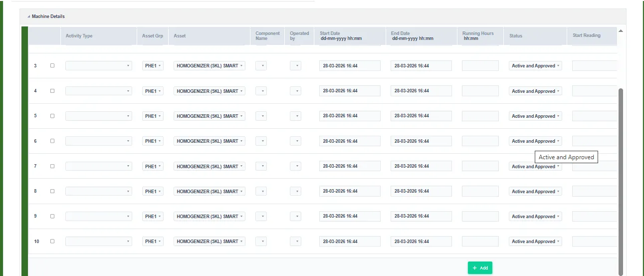Click Running Hours field in row 9
644x276 pixels.
click(480, 216)
